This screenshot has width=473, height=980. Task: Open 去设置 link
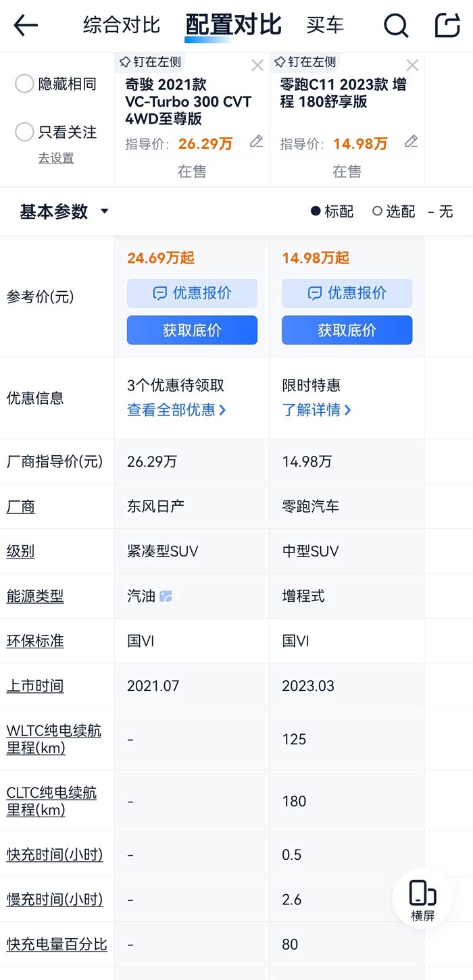[x=56, y=158]
